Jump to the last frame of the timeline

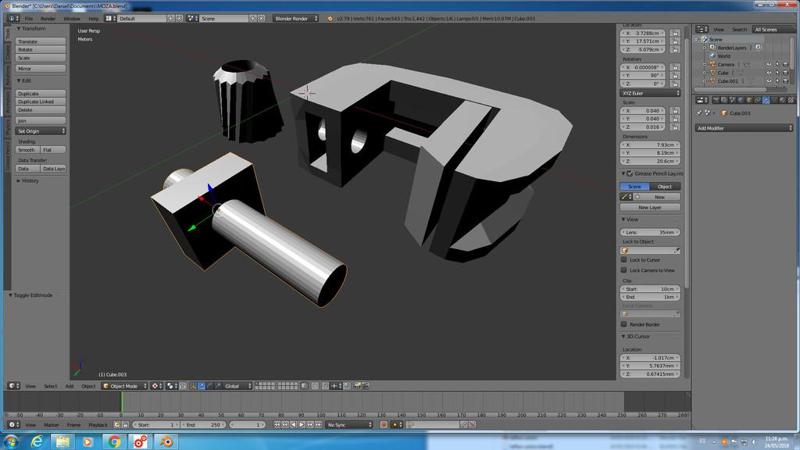(319, 425)
